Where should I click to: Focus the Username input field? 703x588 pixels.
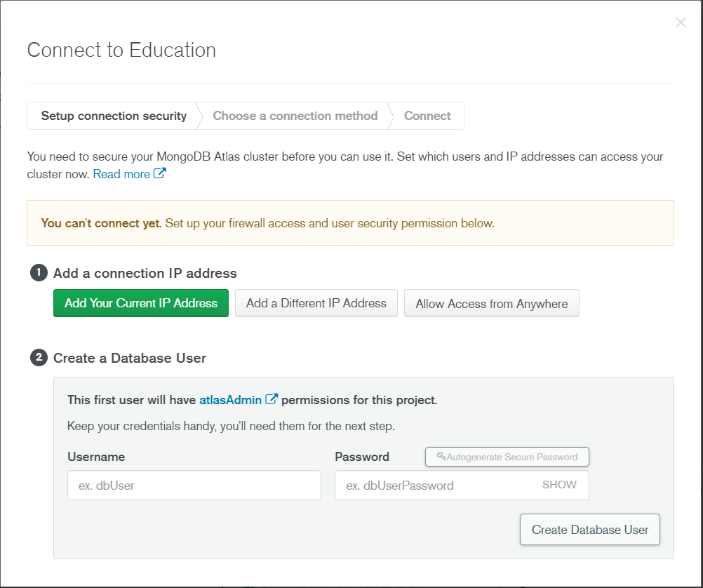194,486
